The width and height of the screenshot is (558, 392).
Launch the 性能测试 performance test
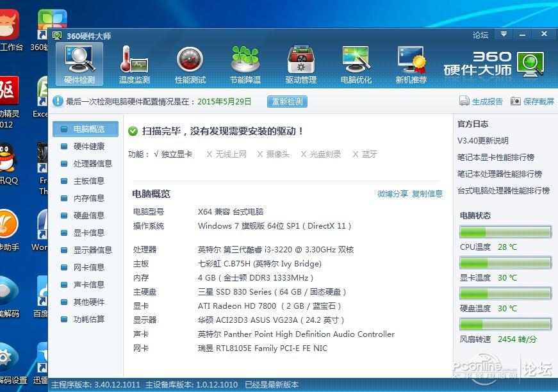[190, 65]
